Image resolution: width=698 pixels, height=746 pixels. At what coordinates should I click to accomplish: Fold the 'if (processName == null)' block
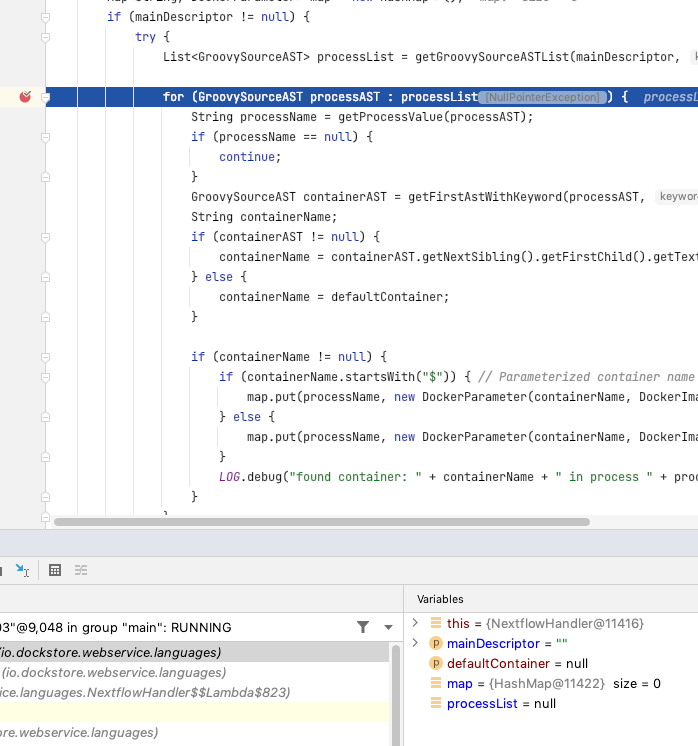point(46,137)
